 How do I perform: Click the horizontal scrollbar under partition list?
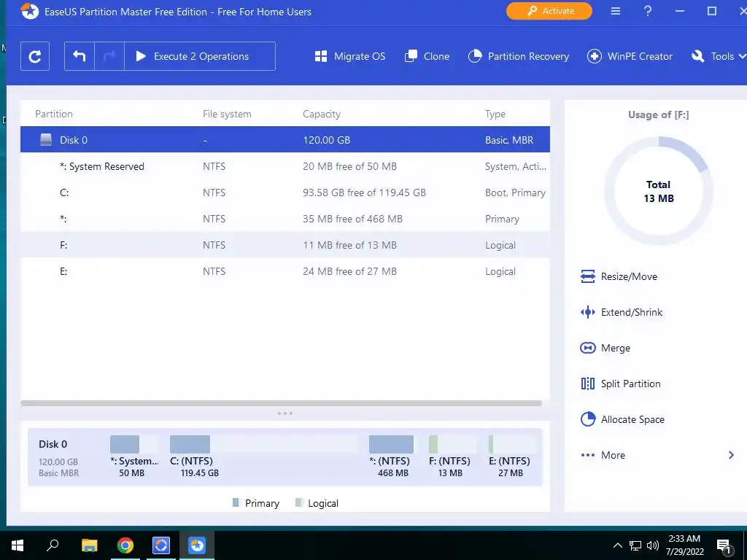(281, 402)
